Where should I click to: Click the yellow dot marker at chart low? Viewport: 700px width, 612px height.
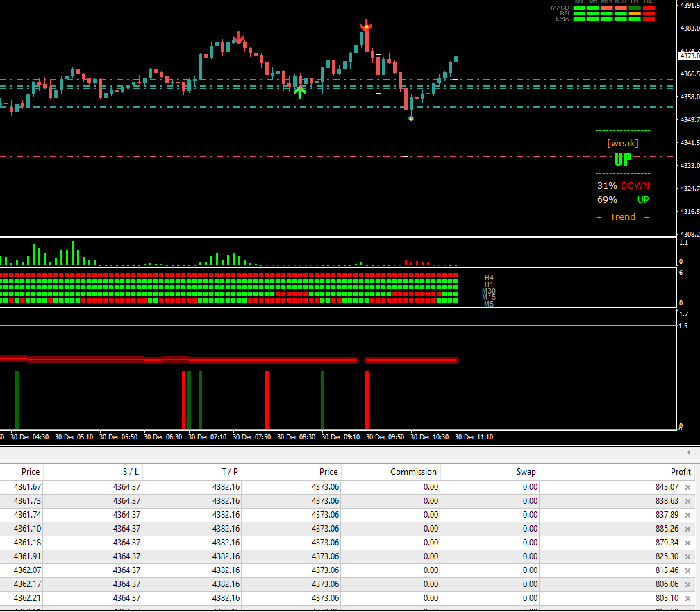(411, 119)
